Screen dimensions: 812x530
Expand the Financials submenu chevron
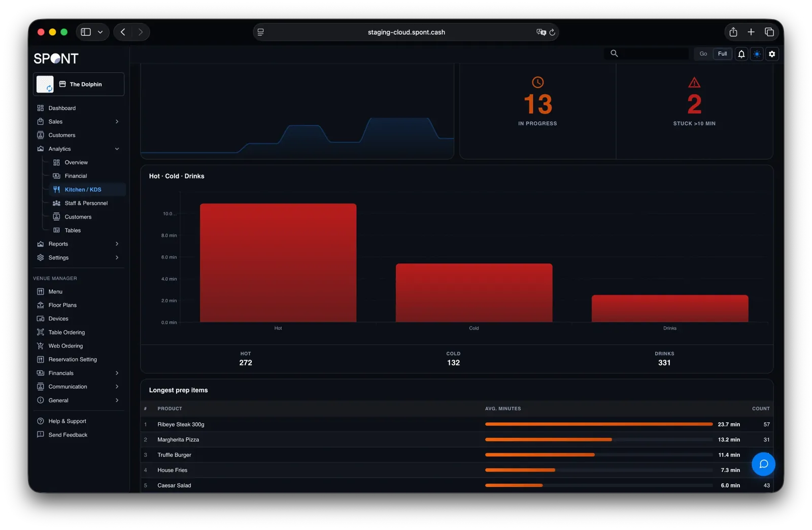(x=117, y=373)
